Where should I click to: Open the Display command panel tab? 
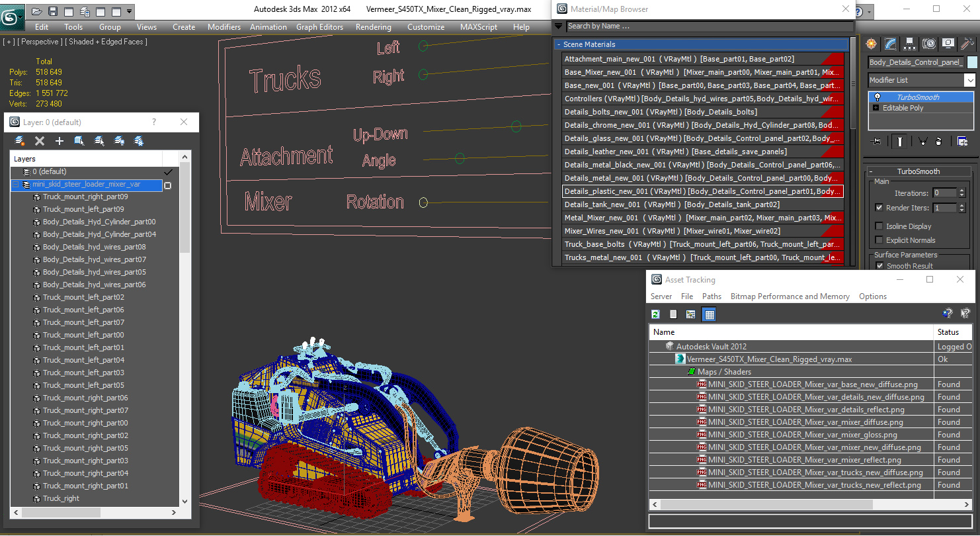click(x=948, y=44)
